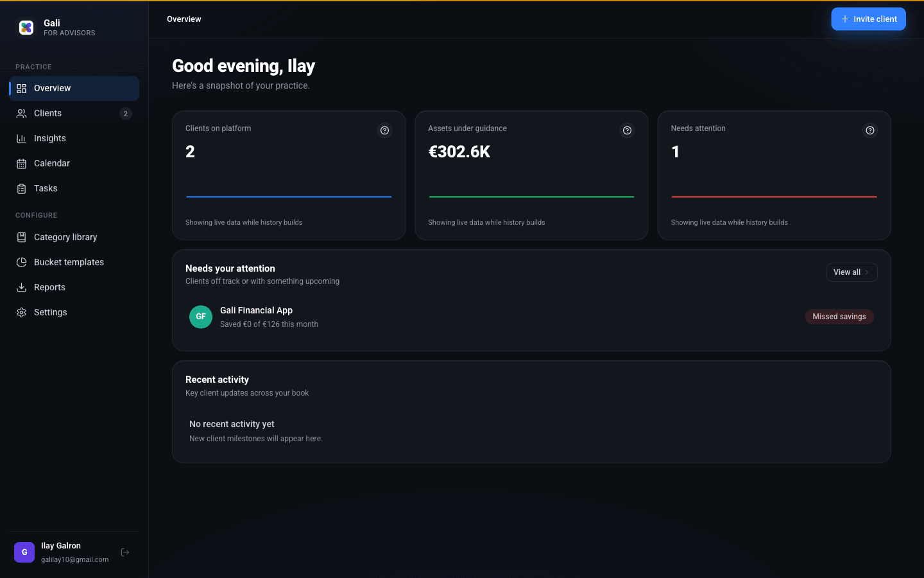Click the Needs attention stat card
This screenshot has height=578, width=924.
click(774, 175)
